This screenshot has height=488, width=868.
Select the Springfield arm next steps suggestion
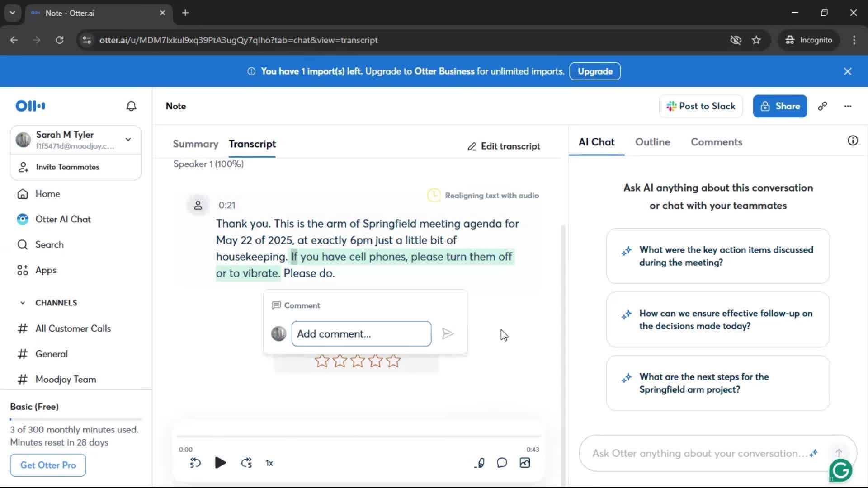point(718,383)
